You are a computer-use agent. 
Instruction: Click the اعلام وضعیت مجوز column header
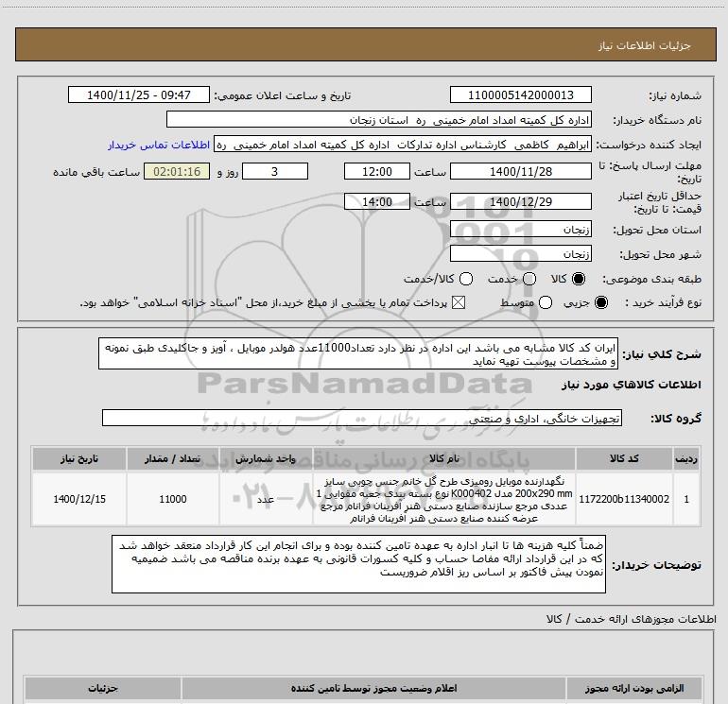coord(373,688)
